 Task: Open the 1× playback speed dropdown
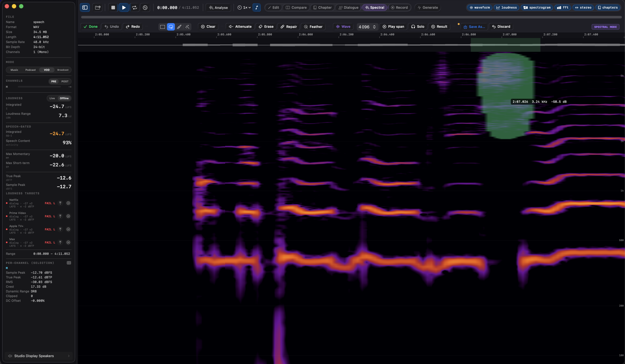tap(244, 7)
